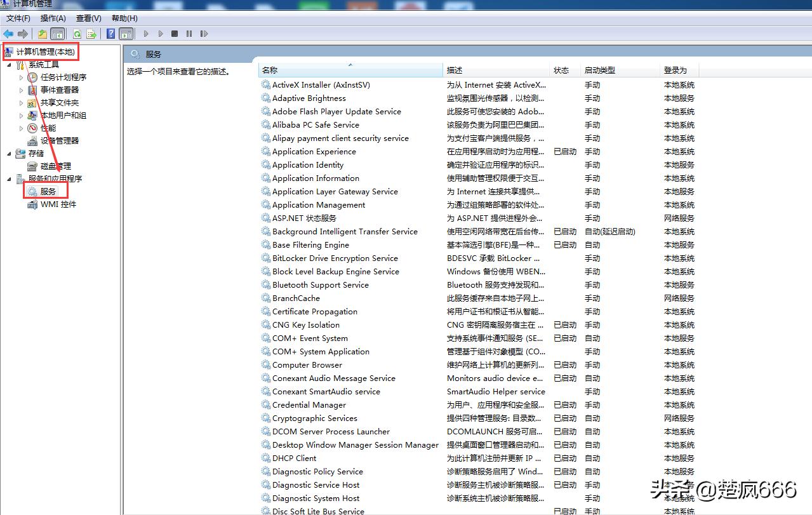Click the Back navigation arrow icon
812x515 pixels.
pyautogui.click(x=8, y=34)
